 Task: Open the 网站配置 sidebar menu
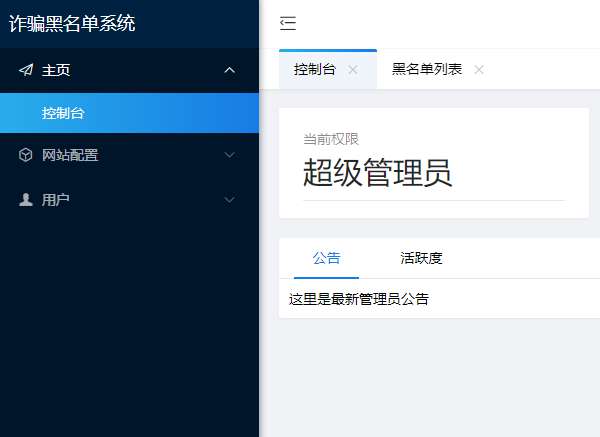click(129, 155)
